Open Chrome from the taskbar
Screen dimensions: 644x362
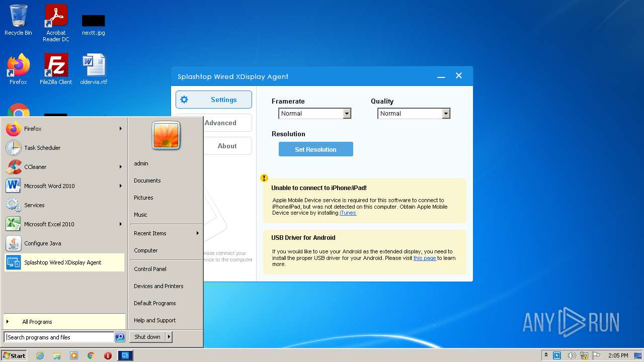[x=91, y=355]
